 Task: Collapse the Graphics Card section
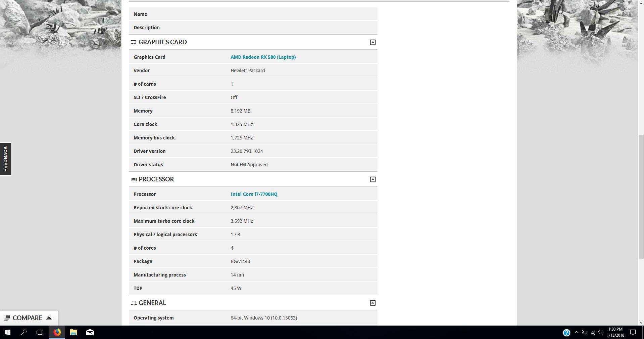click(x=373, y=42)
